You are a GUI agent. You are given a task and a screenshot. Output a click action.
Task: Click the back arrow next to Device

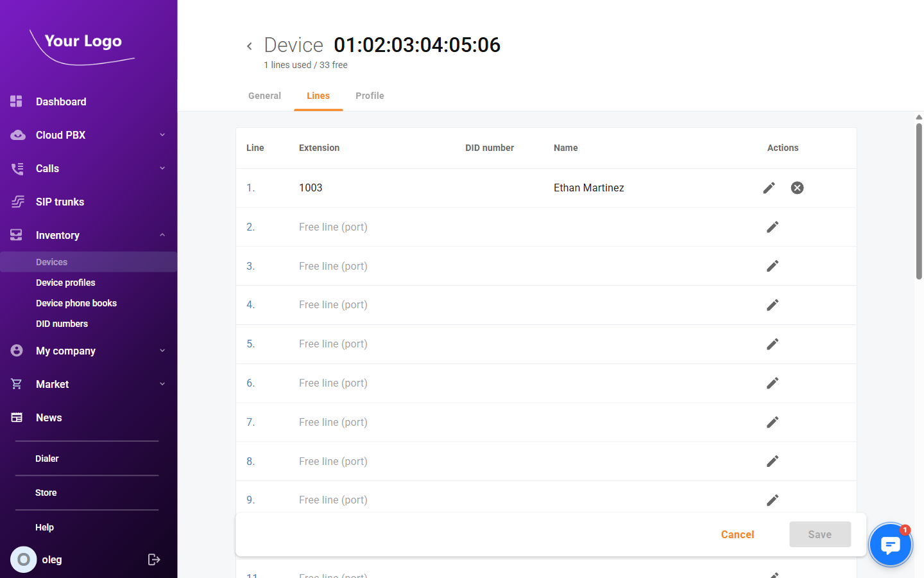(249, 46)
